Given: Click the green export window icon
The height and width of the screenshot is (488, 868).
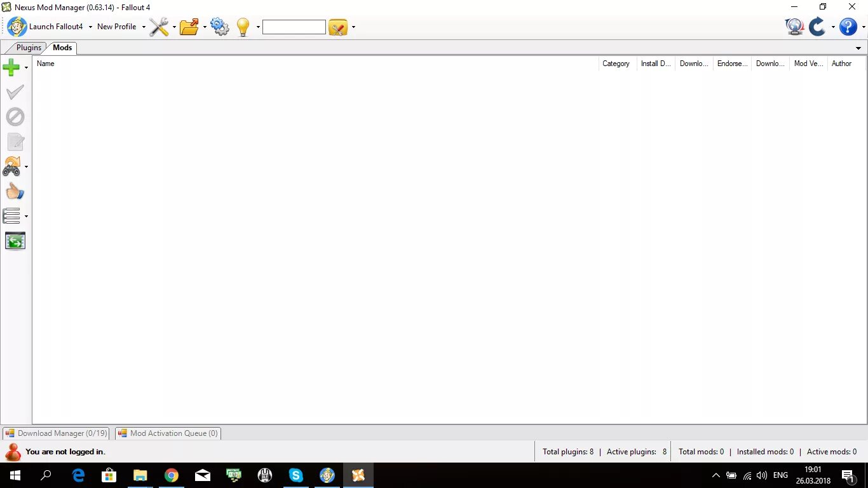Looking at the screenshot, I should pos(15,241).
